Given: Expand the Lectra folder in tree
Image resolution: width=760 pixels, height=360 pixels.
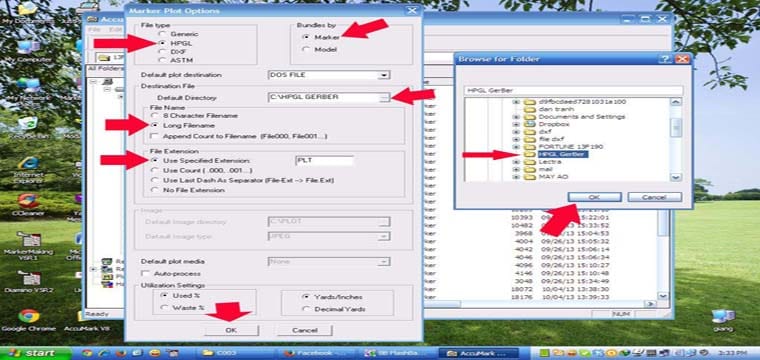Looking at the screenshot, I should pos(516,162).
